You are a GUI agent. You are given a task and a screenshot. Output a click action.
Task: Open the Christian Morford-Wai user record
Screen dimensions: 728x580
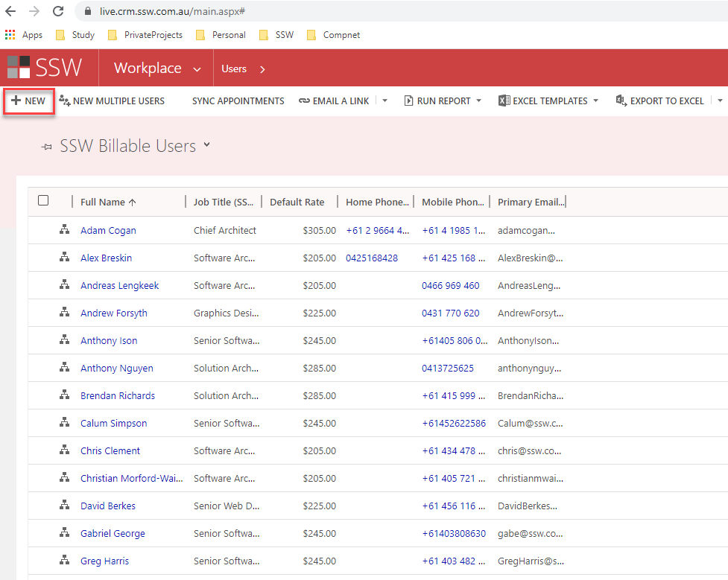click(131, 479)
